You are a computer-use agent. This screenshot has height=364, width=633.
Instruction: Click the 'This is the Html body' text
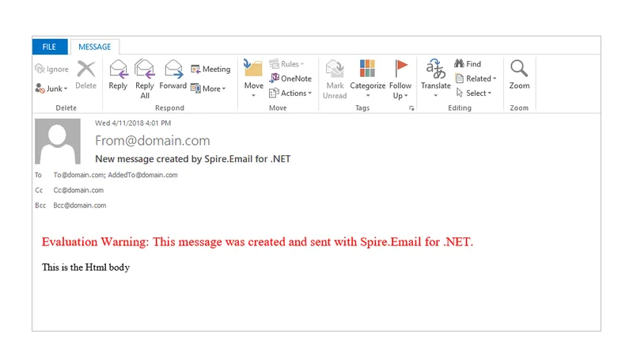(x=85, y=267)
